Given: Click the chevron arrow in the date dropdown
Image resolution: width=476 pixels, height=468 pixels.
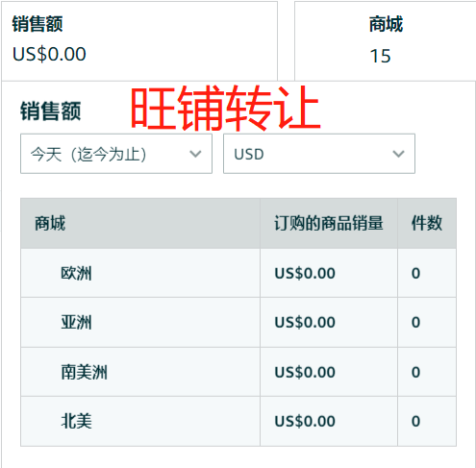Looking at the screenshot, I should point(195,154).
